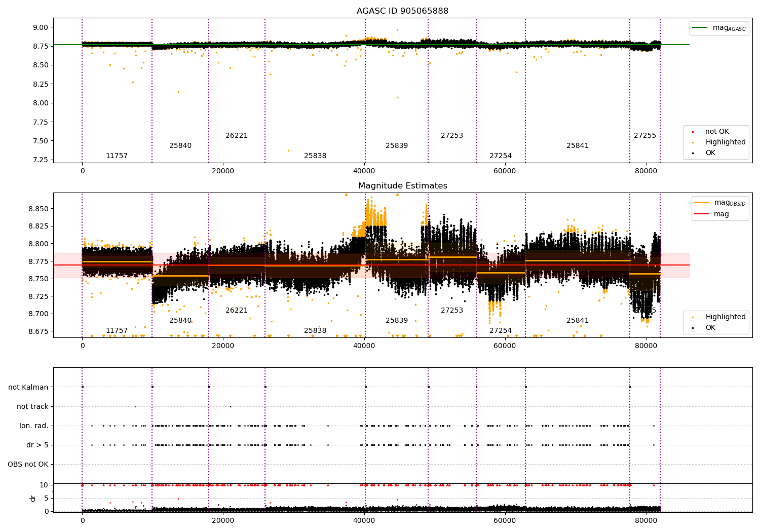This screenshot has height=532, width=760.
Task: Click the "Ion. rad." flag row label
Action: [34, 426]
